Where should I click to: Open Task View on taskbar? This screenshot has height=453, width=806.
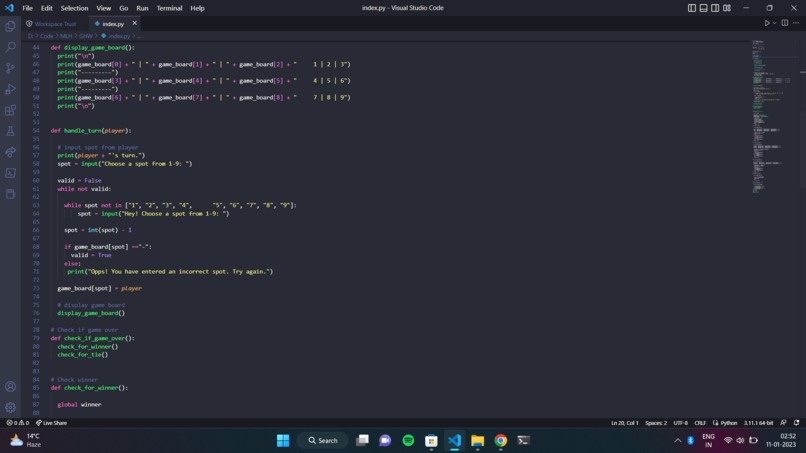[x=362, y=440]
